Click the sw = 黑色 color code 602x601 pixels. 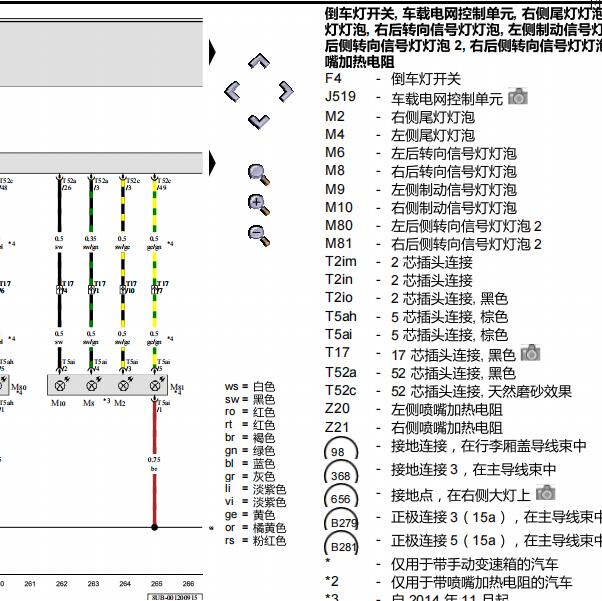[x=250, y=399]
